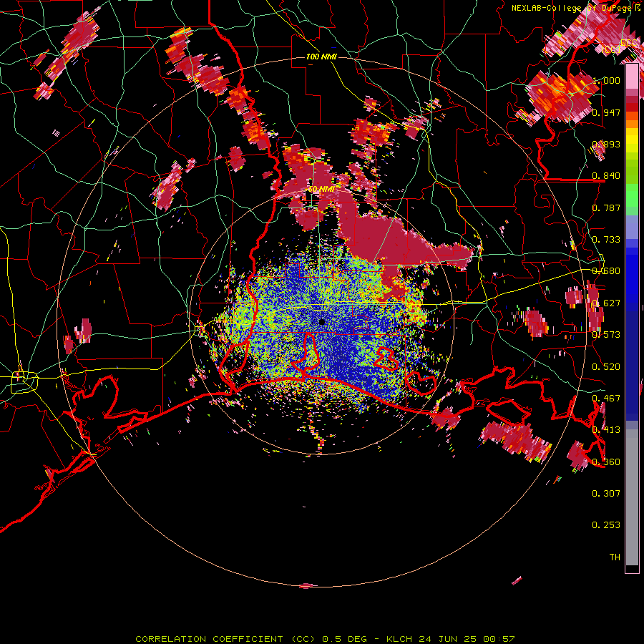Click the 0.520 legend value

coord(606,366)
